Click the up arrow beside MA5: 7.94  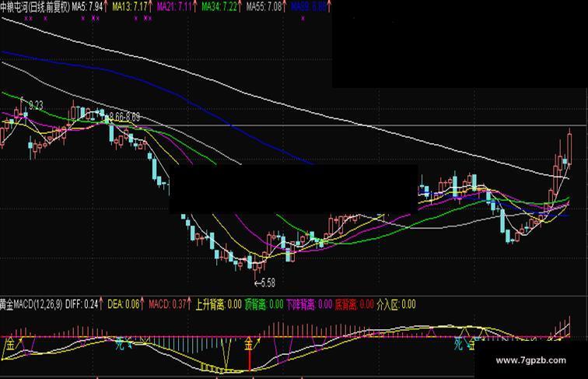tap(106, 6)
